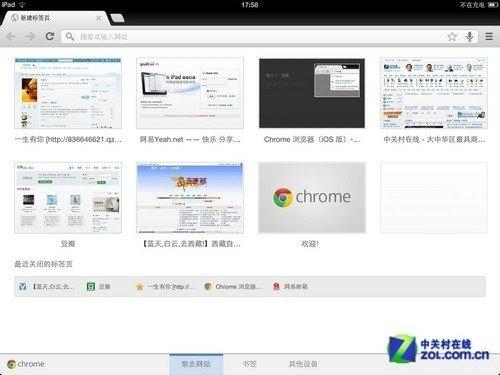Tap the 17:58 clock in the status bar
Screen dimensions: 500x375
click(250, 5)
